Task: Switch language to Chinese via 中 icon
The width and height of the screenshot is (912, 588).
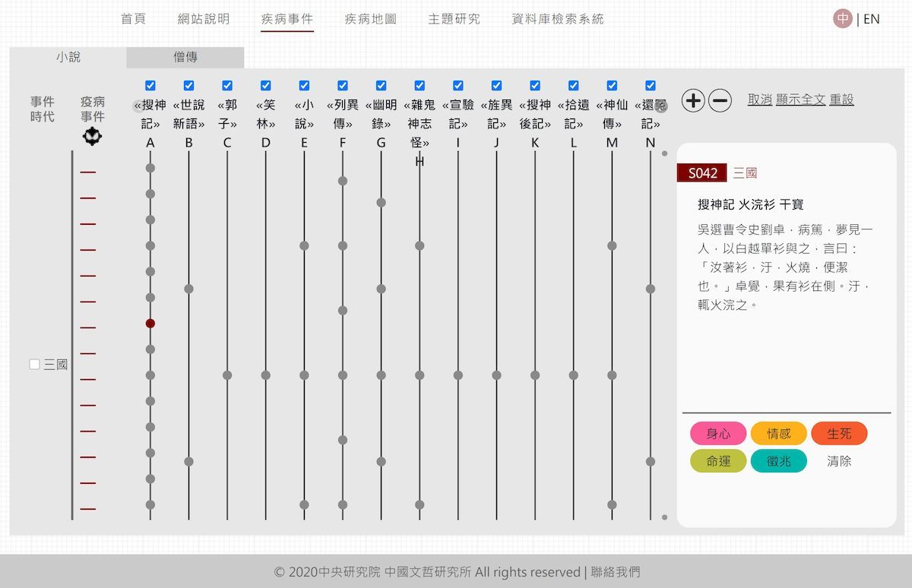Action: (843, 19)
